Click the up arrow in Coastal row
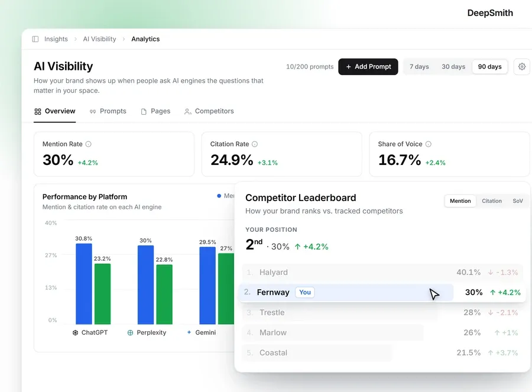The height and width of the screenshot is (392, 532). click(x=490, y=353)
